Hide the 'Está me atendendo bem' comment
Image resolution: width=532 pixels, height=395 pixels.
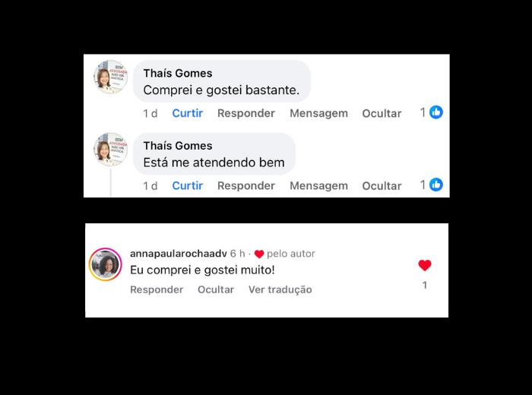382,186
